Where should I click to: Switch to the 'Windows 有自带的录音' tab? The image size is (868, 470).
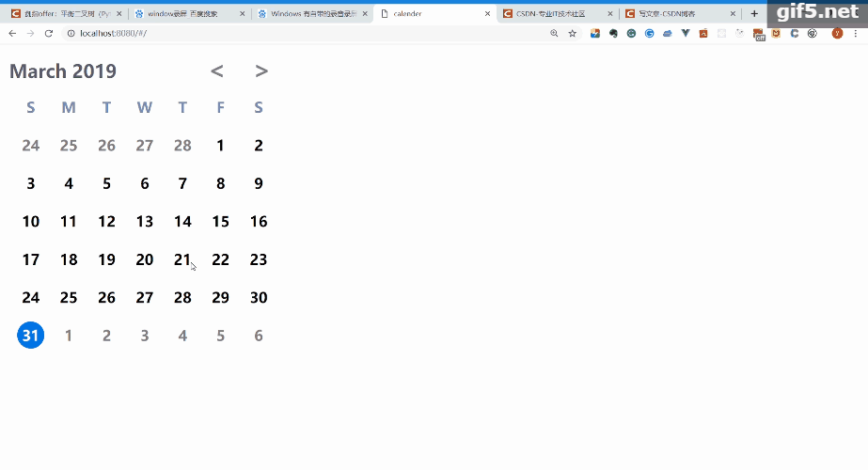313,14
